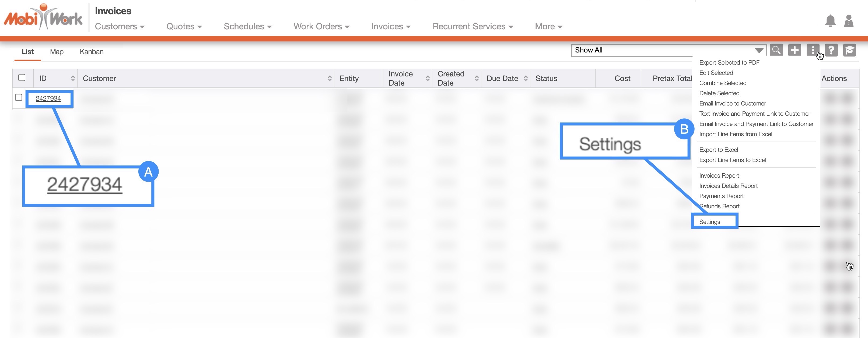Open the Customers navigation dropdown
The height and width of the screenshot is (338, 868).
120,26
